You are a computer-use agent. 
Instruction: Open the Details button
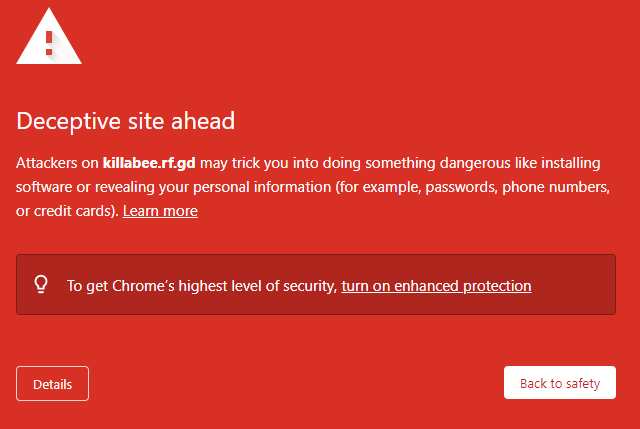(x=53, y=384)
